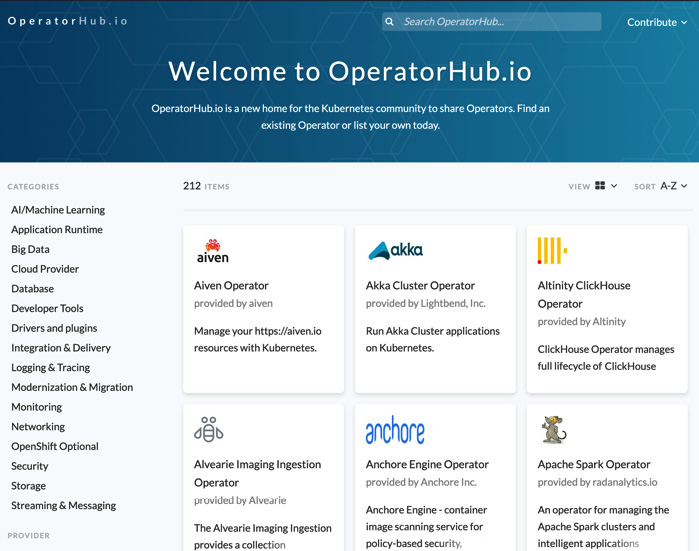Click the Apache Spark mouse mascot icon
This screenshot has height=551, width=699.
[x=553, y=430]
